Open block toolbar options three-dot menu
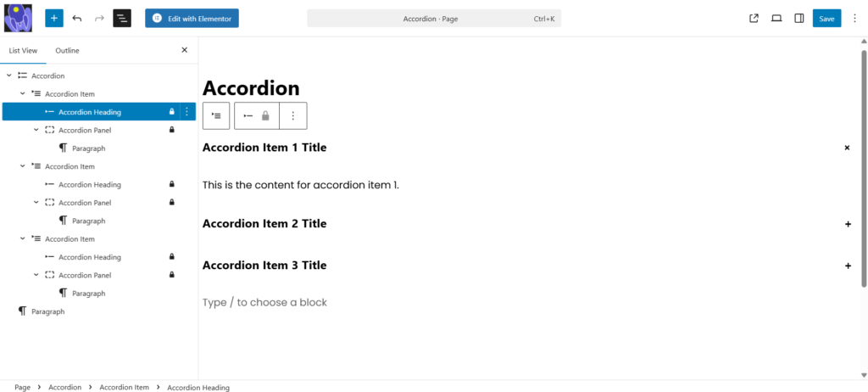 [x=293, y=115]
